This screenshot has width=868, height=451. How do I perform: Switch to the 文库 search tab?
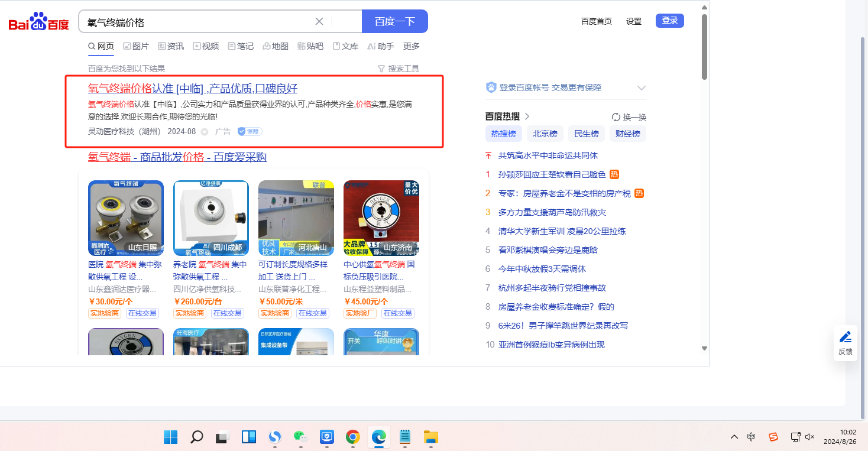click(x=345, y=46)
